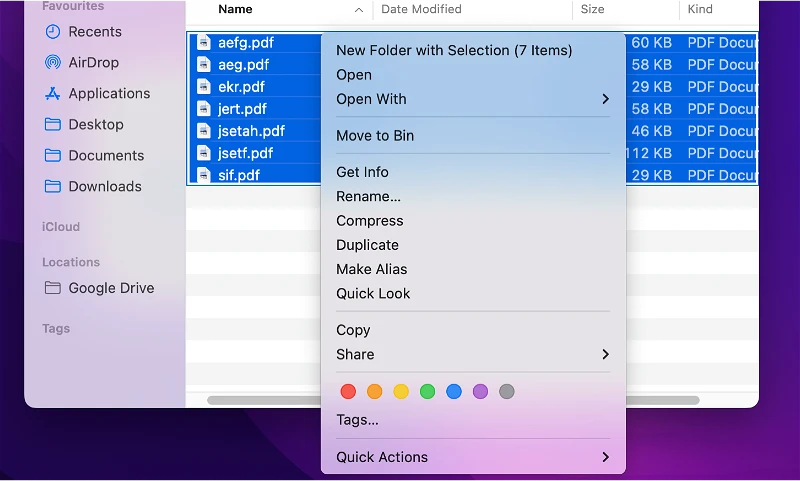This screenshot has height=481, width=800.
Task: Expand the Share submenu arrow
Action: coord(606,354)
